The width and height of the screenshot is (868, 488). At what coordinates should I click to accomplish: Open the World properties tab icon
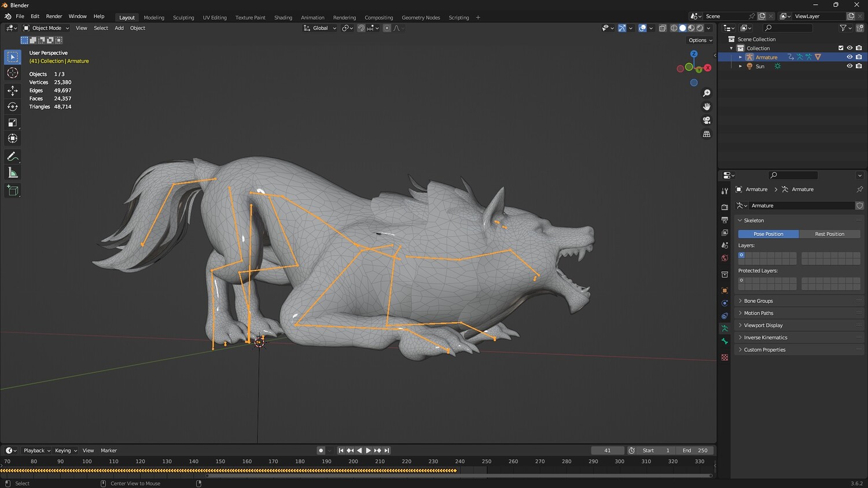click(724, 258)
